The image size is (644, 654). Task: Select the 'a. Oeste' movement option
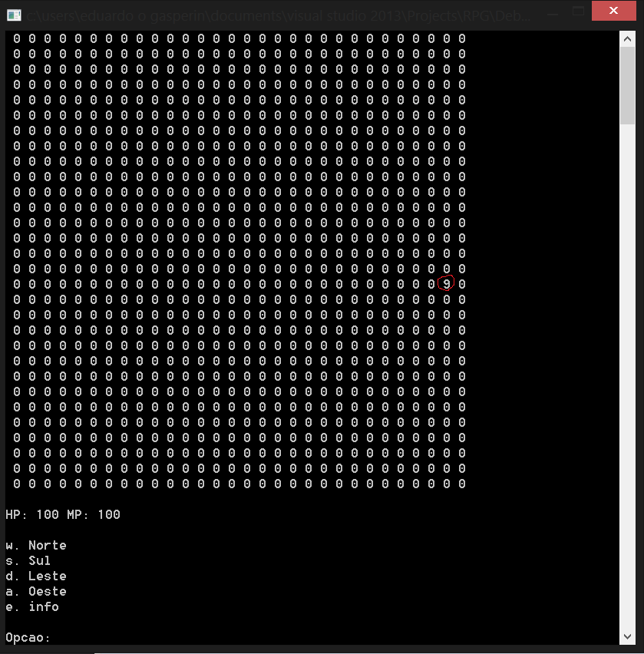point(35,591)
